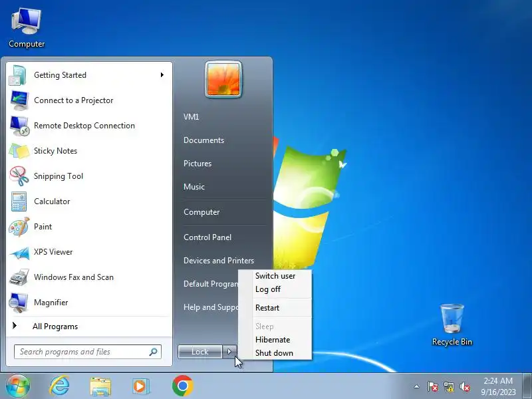
Task: Click the Windows Fax and Scan icon
Action: click(x=19, y=277)
